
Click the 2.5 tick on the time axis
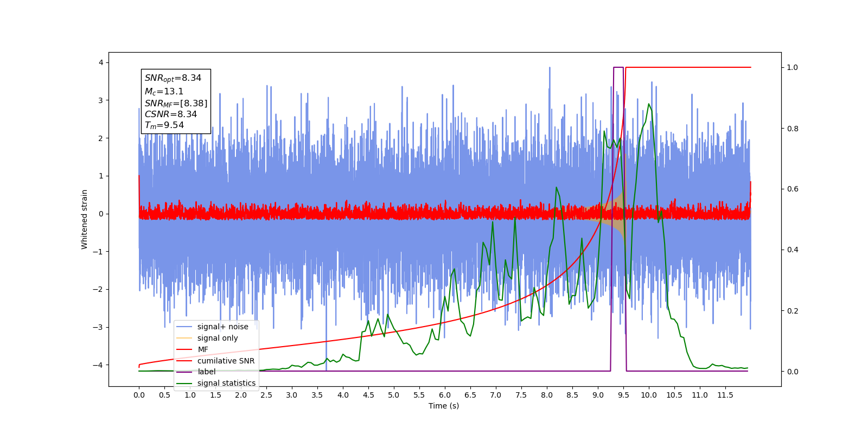point(266,395)
